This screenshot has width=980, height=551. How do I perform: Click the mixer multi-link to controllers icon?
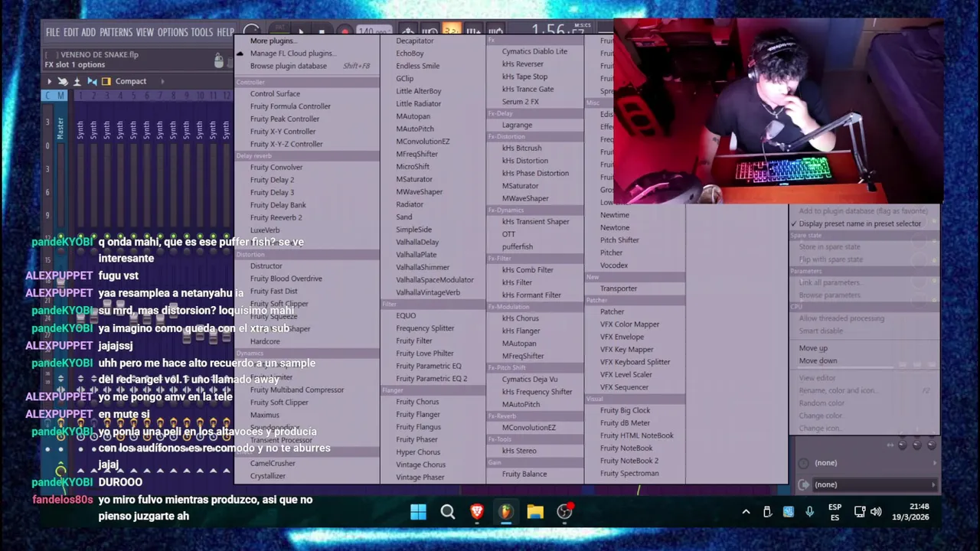63,81
